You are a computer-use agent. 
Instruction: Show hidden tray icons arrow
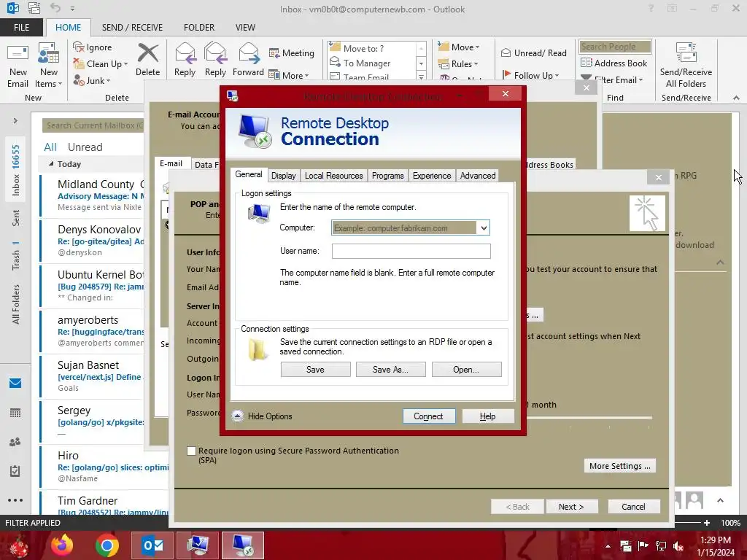608,546
